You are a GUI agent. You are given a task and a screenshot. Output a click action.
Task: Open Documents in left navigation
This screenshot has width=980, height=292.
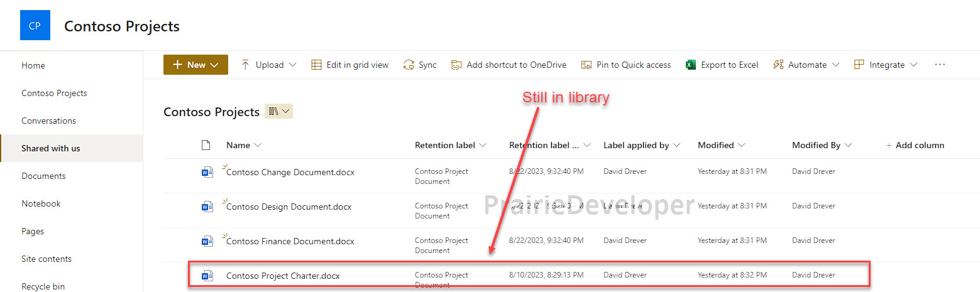44,176
